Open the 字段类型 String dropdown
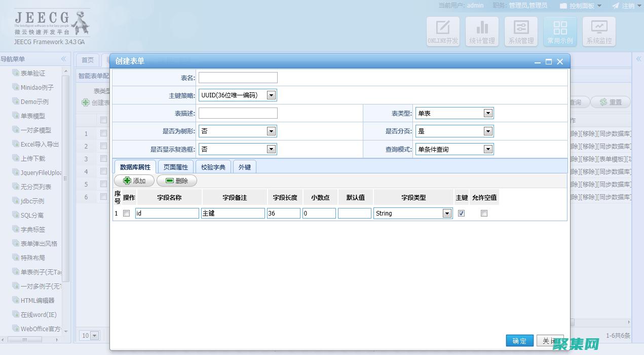This screenshot has height=355, width=644. point(447,214)
